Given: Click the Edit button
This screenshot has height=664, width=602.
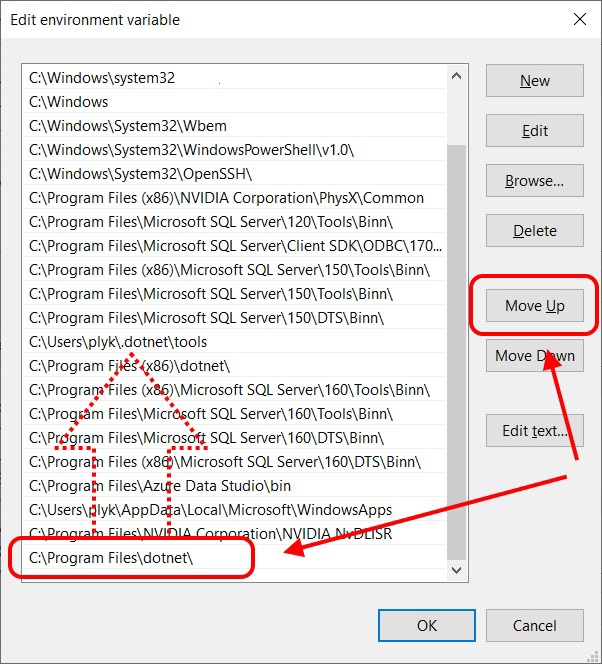Looking at the screenshot, I should [535, 130].
